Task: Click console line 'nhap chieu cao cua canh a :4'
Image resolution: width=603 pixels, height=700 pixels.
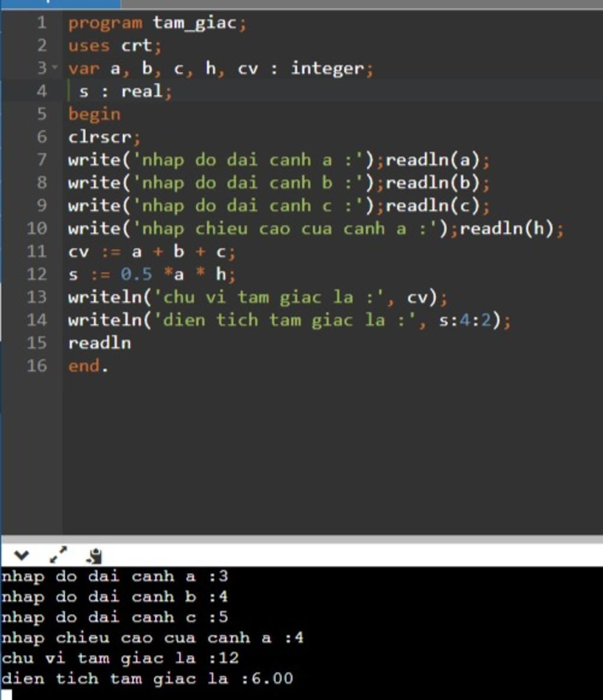Action: point(153,638)
